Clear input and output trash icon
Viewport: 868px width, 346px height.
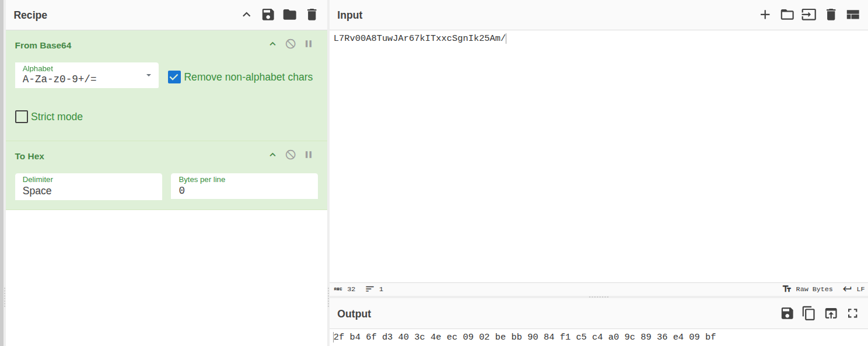[831, 15]
